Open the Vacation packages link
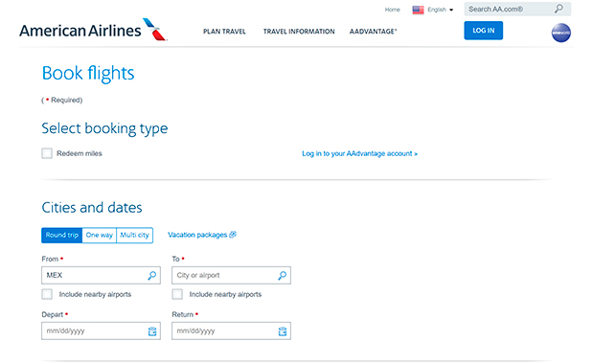Viewport: 594px width, 364px height. click(202, 235)
